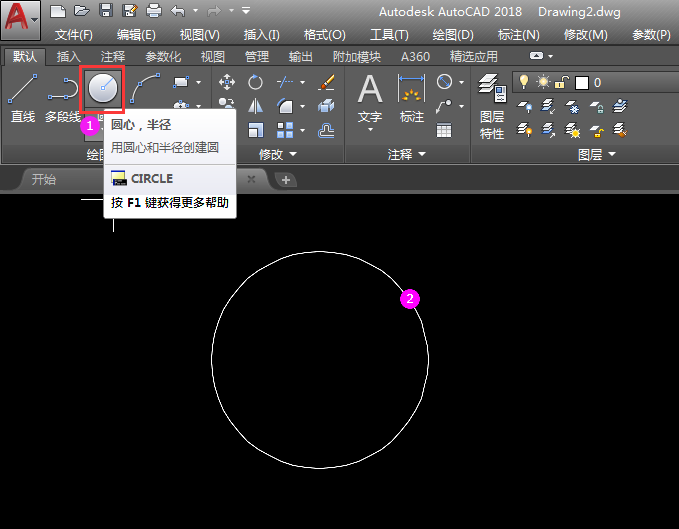Toggle the layer lock padlock icon
The width and height of the screenshot is (679, 529).
pyautogui.click(x=563, y=82)
